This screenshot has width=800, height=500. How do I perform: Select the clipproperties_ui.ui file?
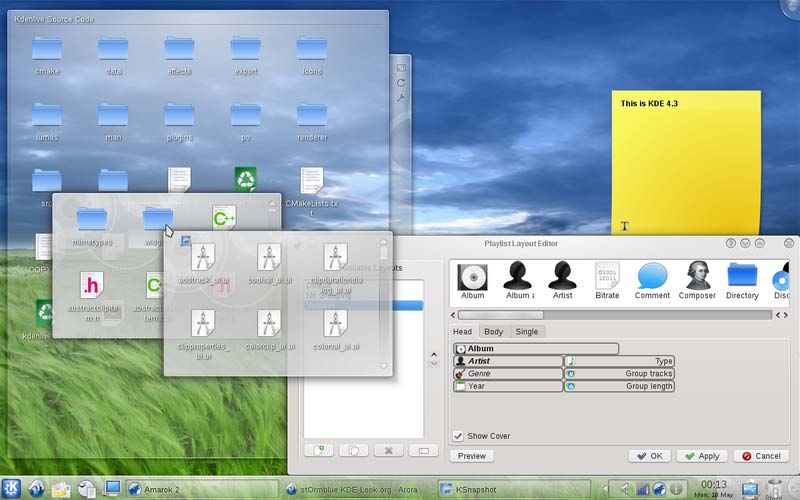[203, 323]
